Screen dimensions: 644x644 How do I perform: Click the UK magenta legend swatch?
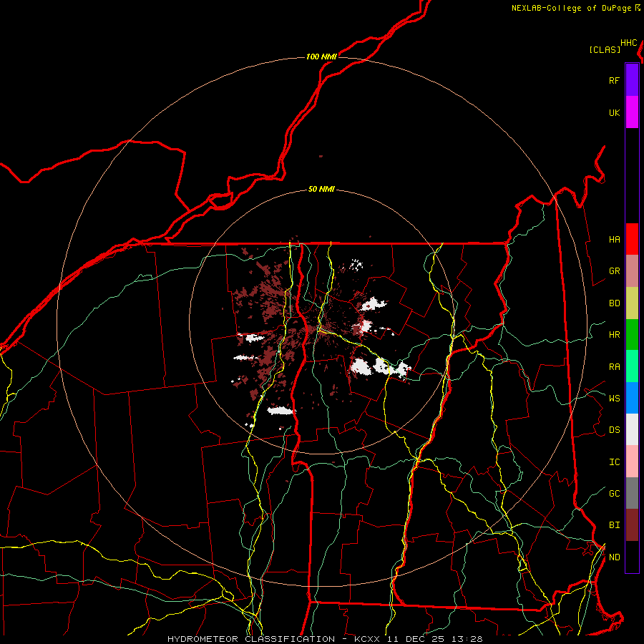pyautogui.click(x=632, y=112)
